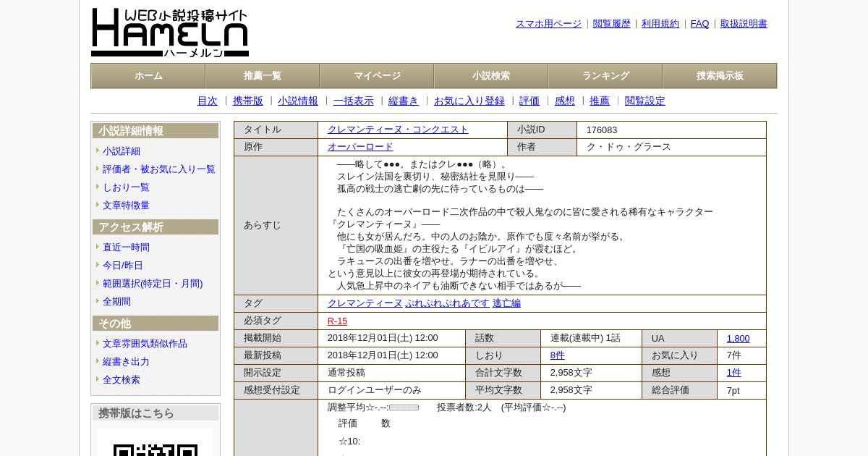
Task: Click お気に入り登録 to add a favorite
Action: pyautogui.click(x=469, y=101)
